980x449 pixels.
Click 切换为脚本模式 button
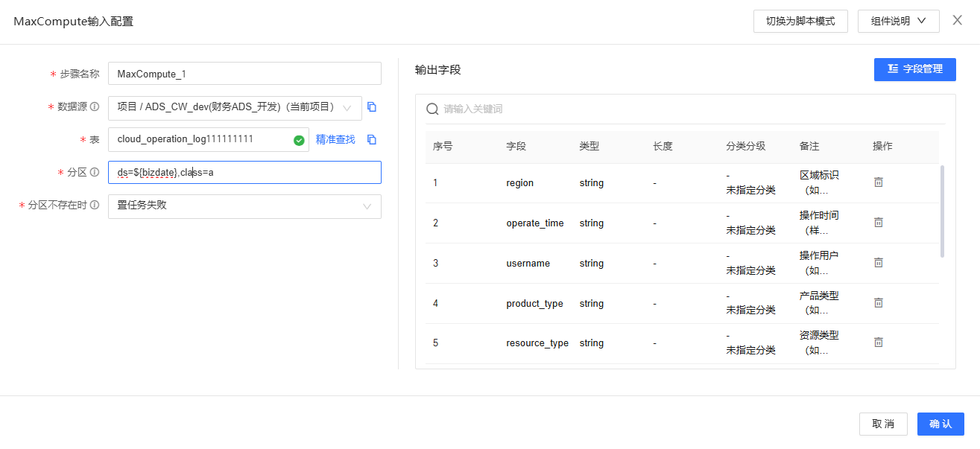coord(800,21)
